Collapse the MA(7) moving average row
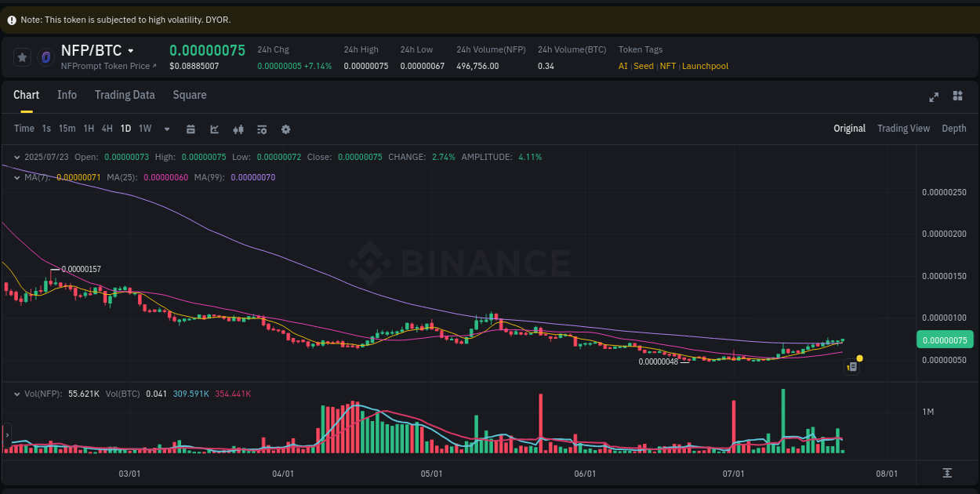This screenshot has width=980, height=494. pyautogui.click(x=16, y=178)
